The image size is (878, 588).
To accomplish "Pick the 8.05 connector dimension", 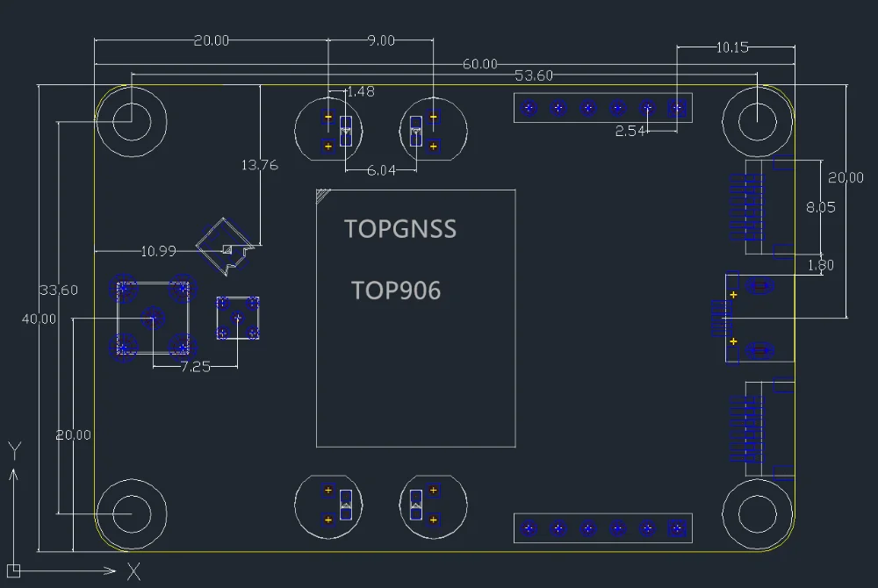I will coord(820,208).
